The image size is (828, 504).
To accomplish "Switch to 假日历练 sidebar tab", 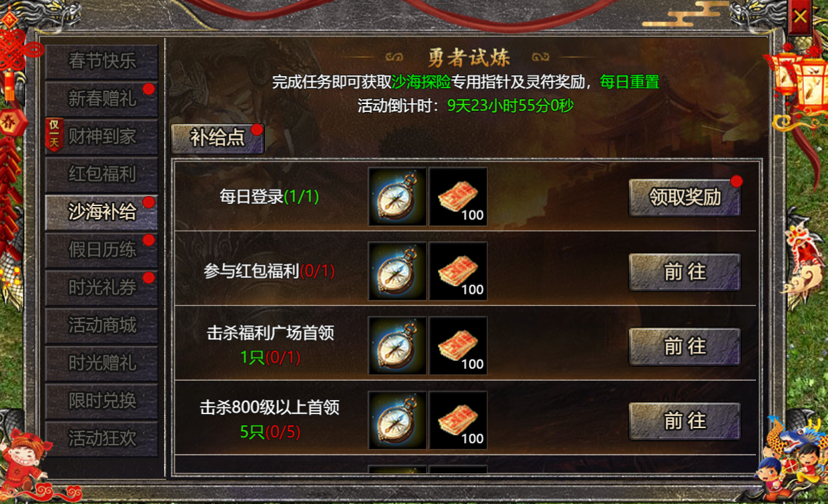I will [x=101, y=250].
